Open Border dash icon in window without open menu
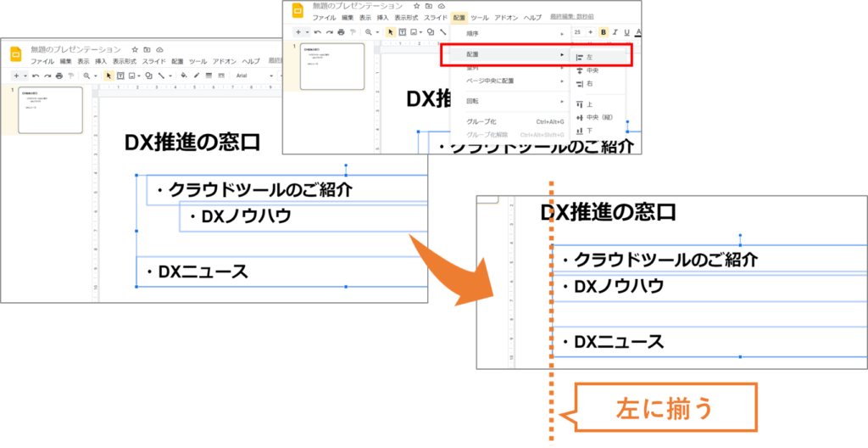 coord(220,76)
